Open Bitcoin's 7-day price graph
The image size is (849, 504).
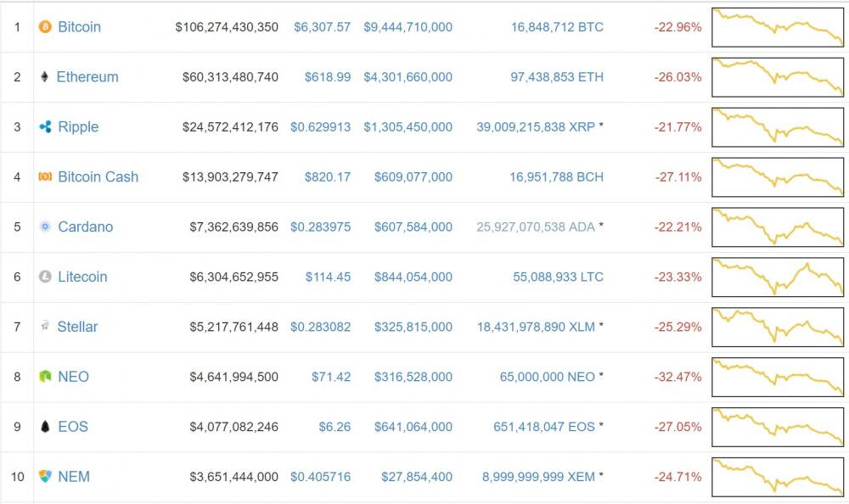click(778, 27)
